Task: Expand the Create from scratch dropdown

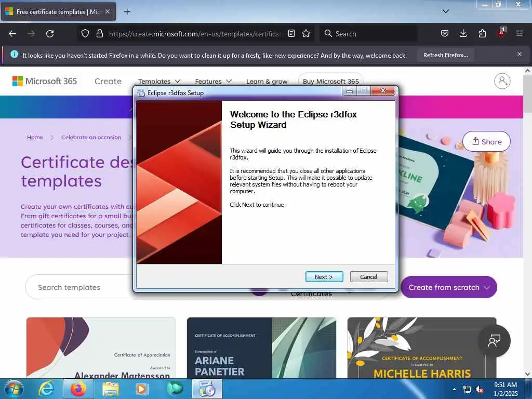Action: pyautogui.click(x=448, y=287)
